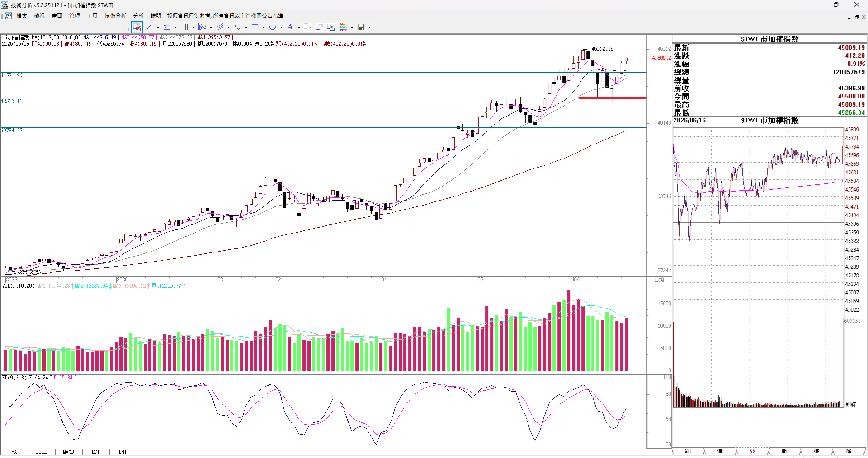Expand the color palette dropdown arrow

coord(352,27)
